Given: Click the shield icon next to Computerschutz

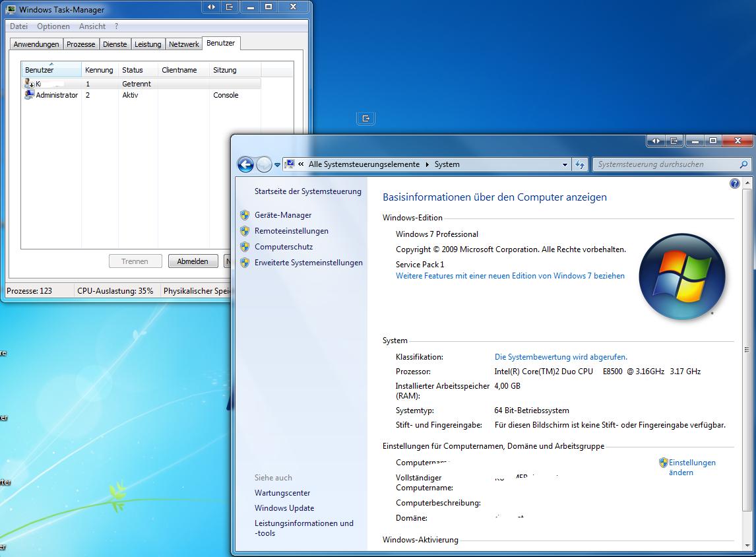Looking at the screenshot, I should pyautogui.click(x=245, y=247).
